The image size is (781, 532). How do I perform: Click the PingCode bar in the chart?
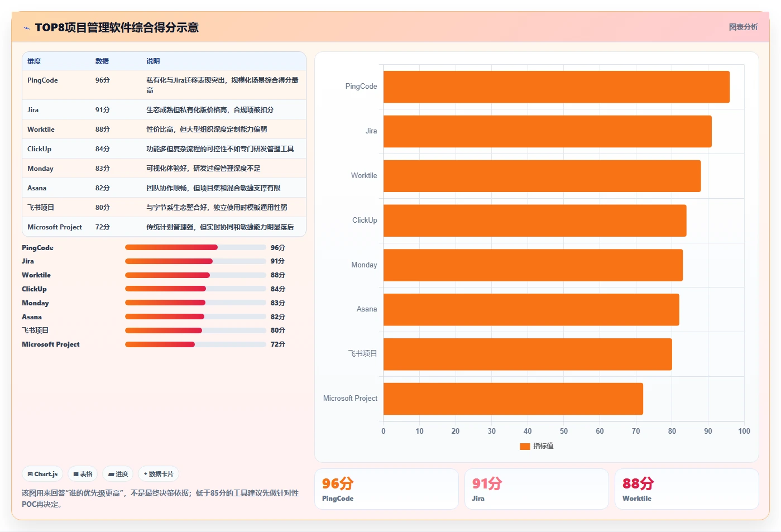point(557,87)
